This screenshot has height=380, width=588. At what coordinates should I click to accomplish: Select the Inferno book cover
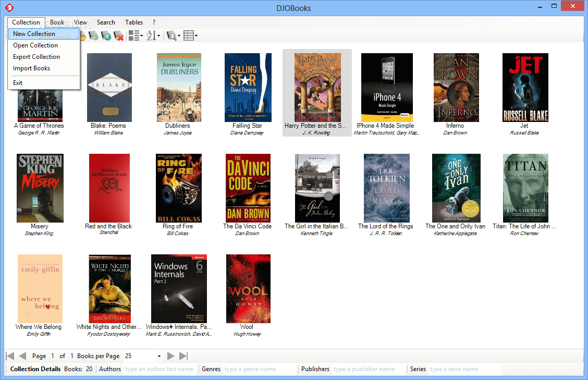[456, 88]
